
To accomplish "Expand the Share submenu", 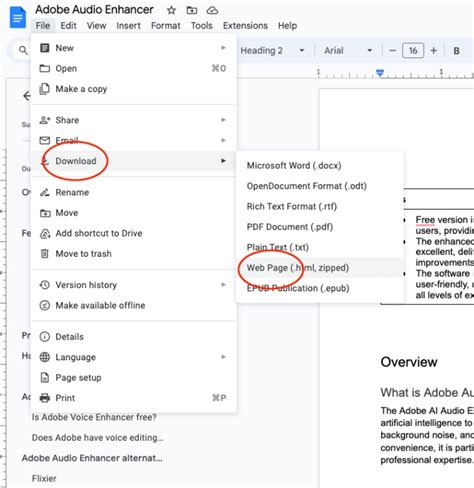I will point(134,120).
